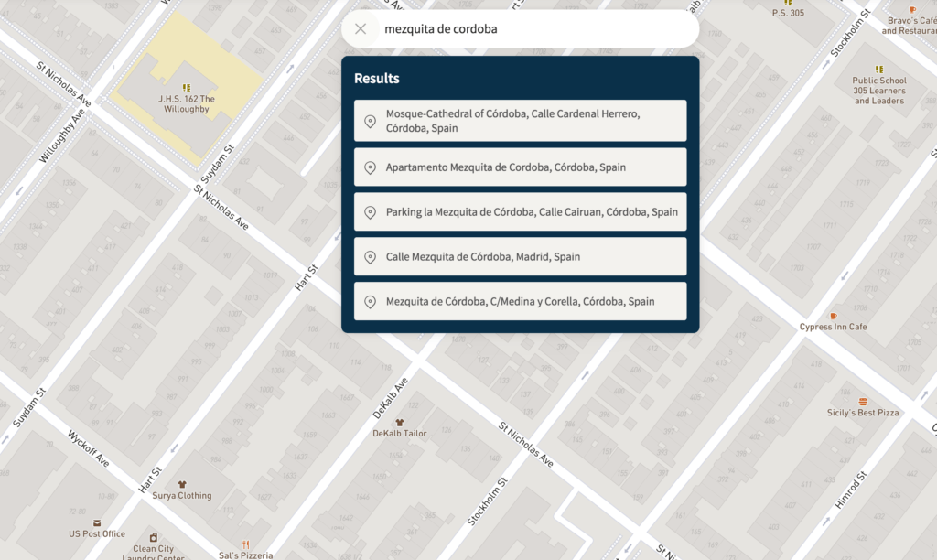
Task: Click the 'DeKalb Tailor' map label
Action: click(x=400, y=434)
